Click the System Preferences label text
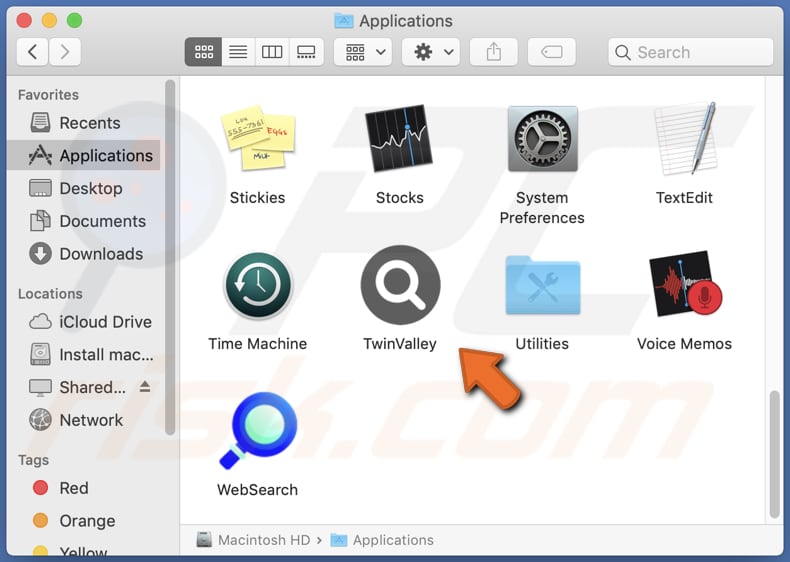 542,208
